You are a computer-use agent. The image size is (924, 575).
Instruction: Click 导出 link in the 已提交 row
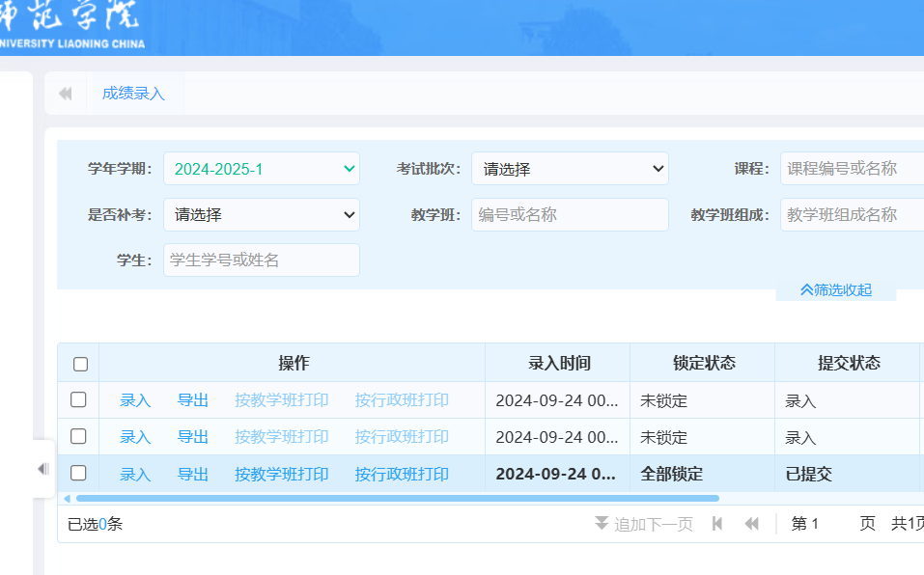[193, 475]
